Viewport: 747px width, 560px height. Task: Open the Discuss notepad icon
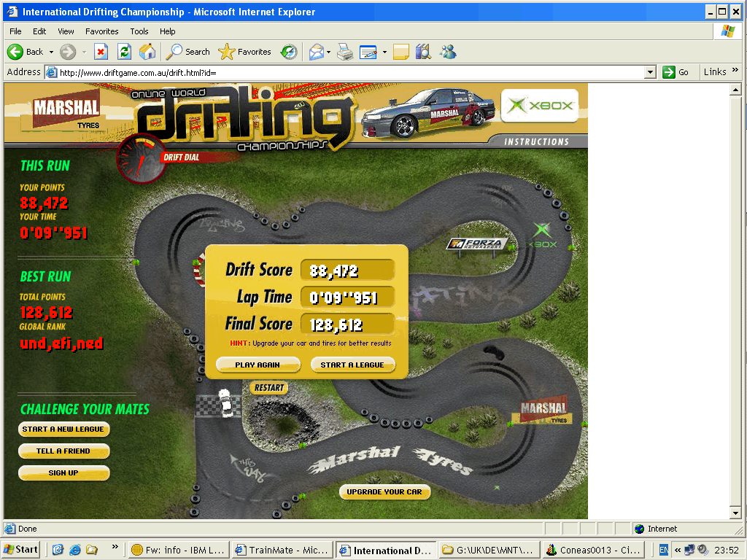(x=401, y=52)
